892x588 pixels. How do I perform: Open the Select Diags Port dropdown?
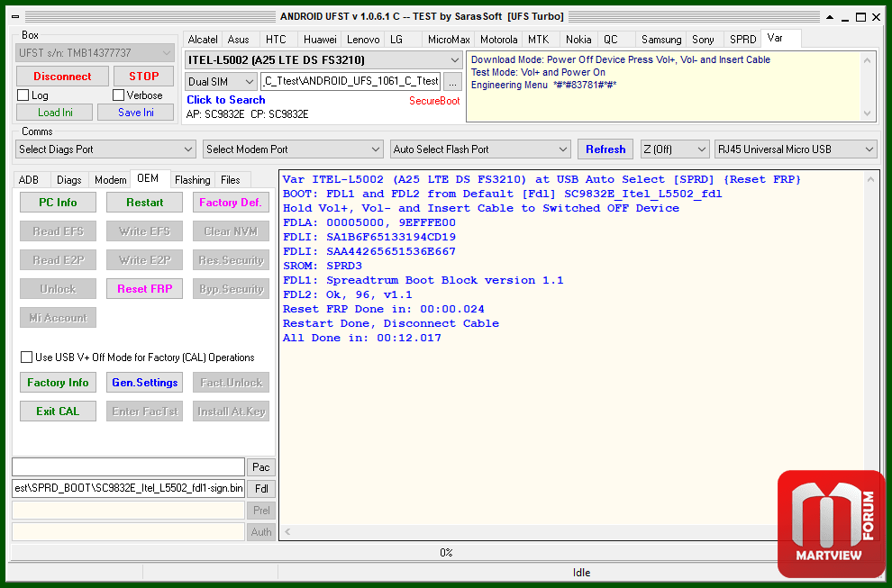pyautogui.click(x=105, y=149)
